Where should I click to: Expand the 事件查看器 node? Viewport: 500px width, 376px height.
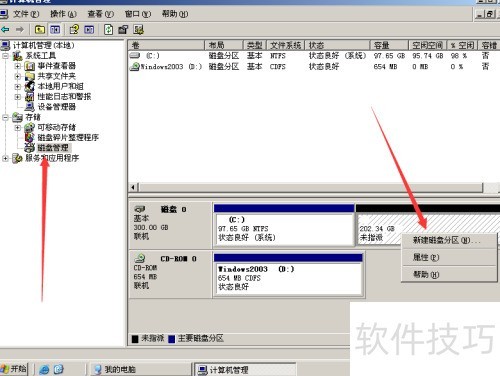point(18,66)
